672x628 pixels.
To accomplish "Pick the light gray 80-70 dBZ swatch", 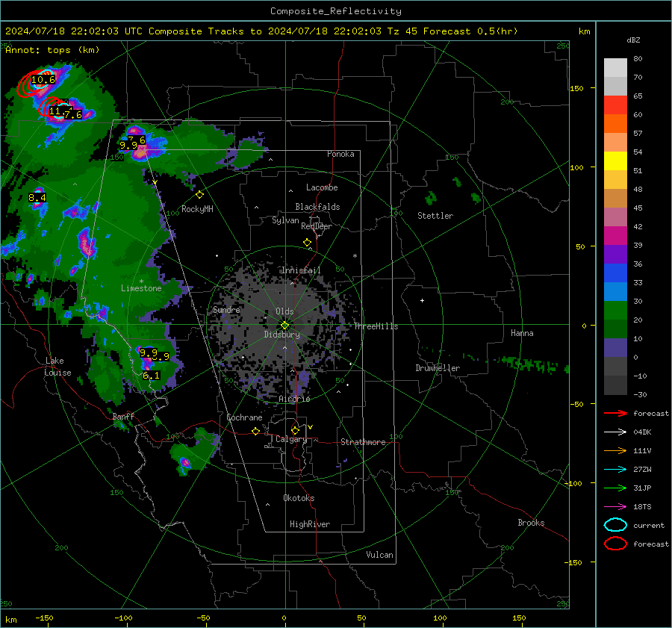I will tap(615, 68).
